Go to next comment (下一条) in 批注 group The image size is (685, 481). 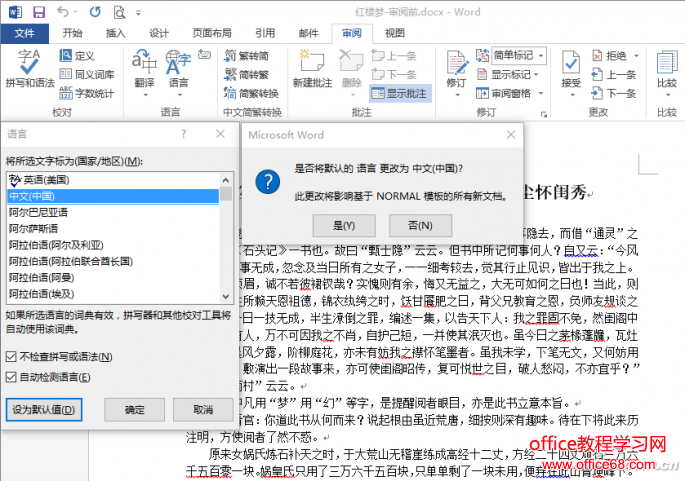click(394, 74)
